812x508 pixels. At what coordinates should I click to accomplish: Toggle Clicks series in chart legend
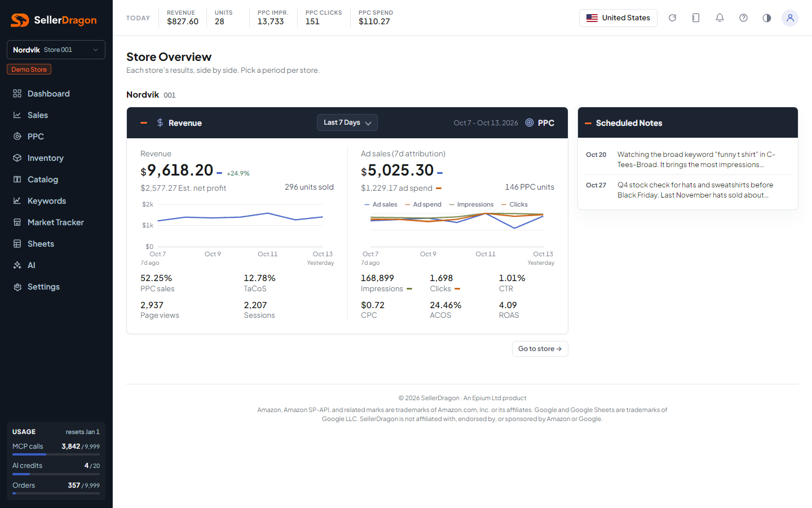point(514,204)
